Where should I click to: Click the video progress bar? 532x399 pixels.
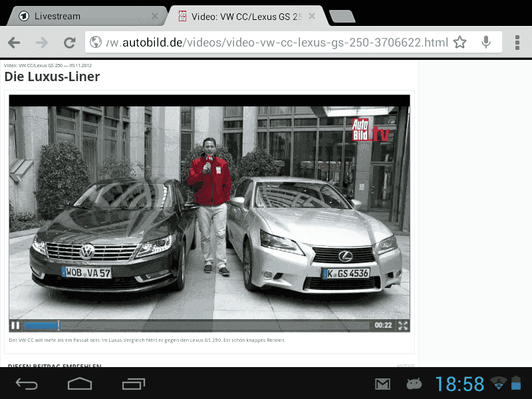point(196,326)
